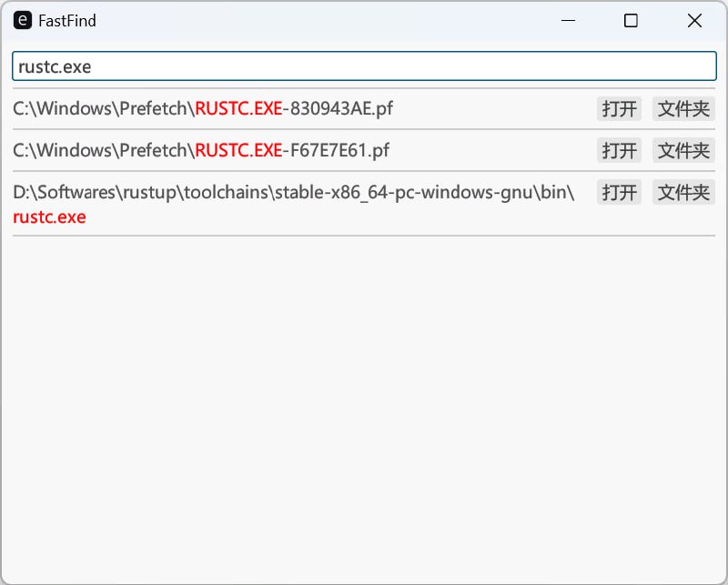Click the blank title bar area beside FastFind
This screenshot has height=585, width=728.
318,20
